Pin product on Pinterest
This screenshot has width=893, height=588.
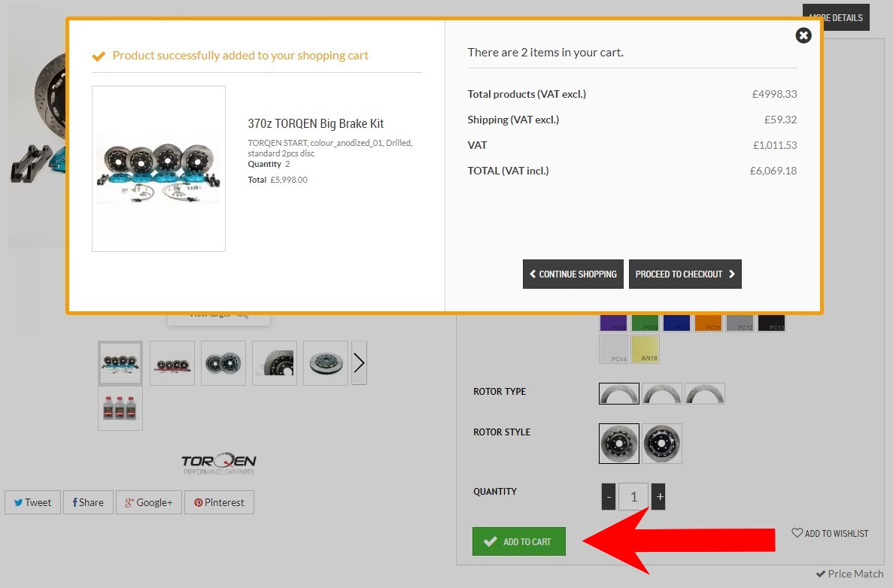(x=219, y=502)
